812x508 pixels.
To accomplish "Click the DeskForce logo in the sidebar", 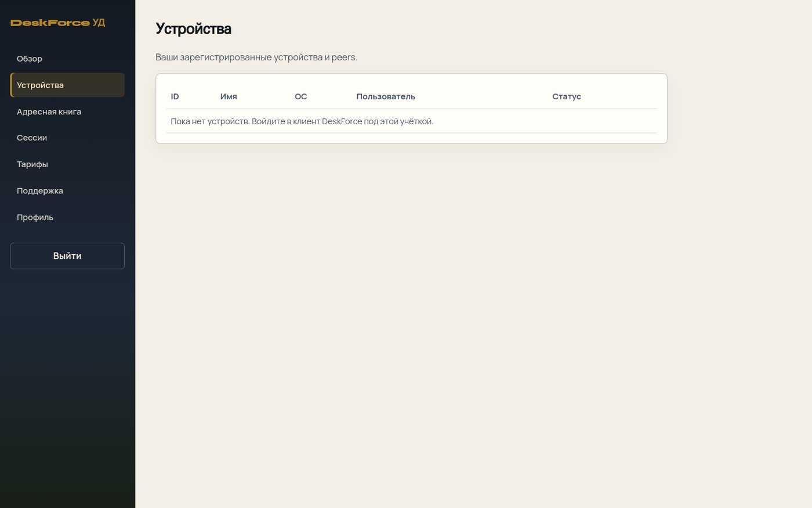I will click(x=50, y=23).
